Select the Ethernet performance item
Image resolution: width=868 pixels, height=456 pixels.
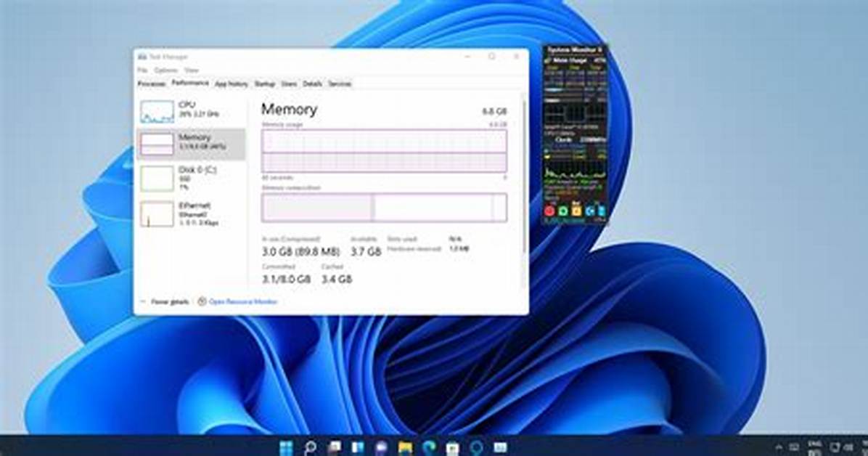click(191, 214)
